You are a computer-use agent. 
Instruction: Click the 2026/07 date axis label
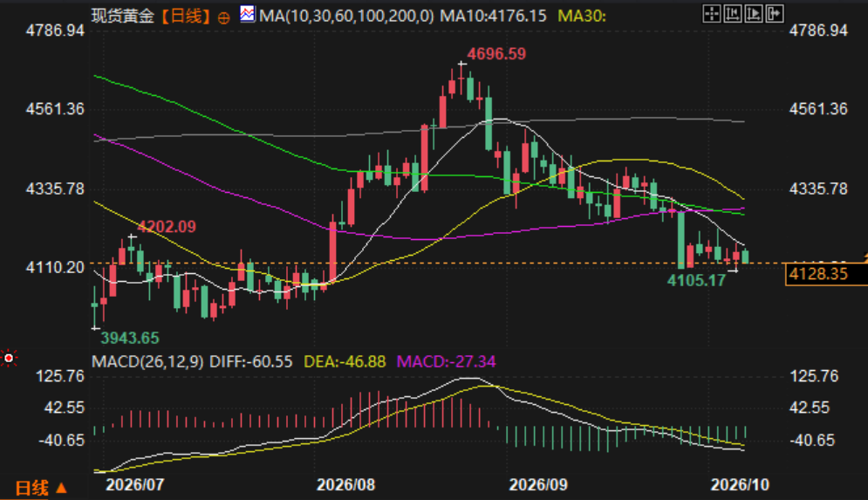tap(135, 485)
